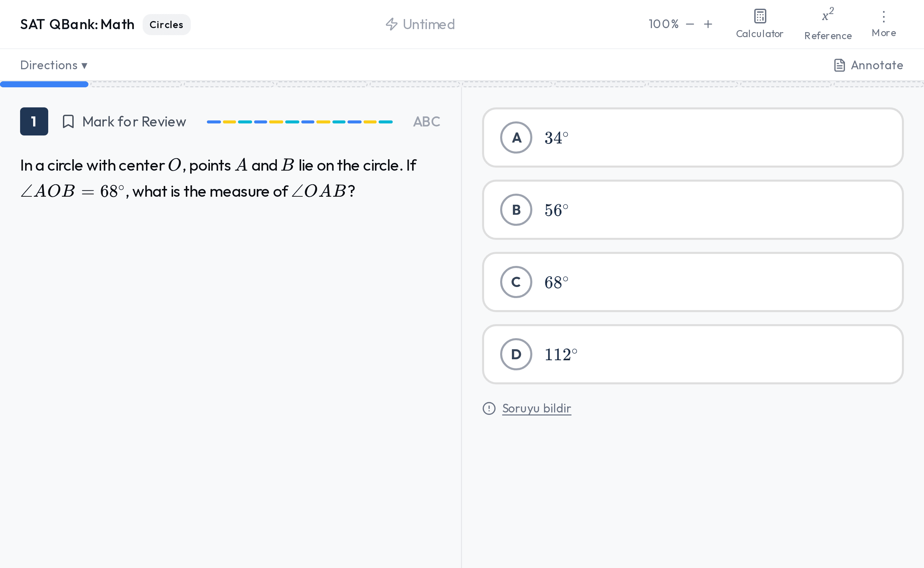Image resolution: width=924 pixels, height=568 pixels.
Task: Click the SAT QBank: Math title
Action: coord(77,24)
